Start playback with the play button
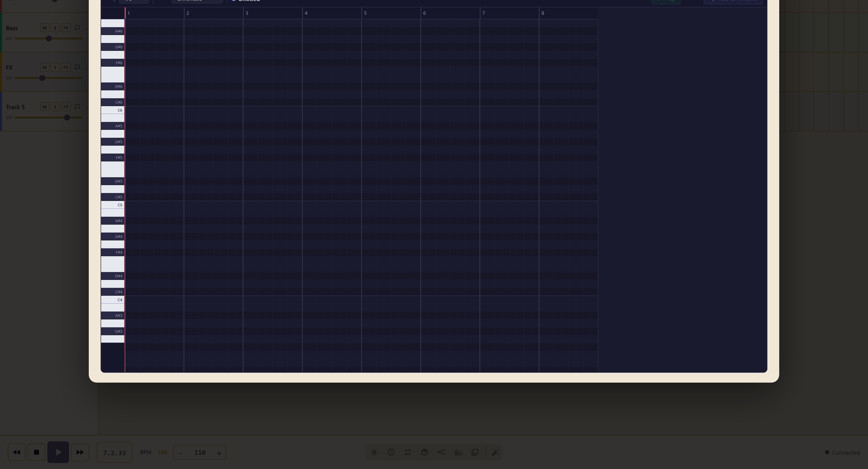Screen dimensions: 868x469 (x=58, y=452)
